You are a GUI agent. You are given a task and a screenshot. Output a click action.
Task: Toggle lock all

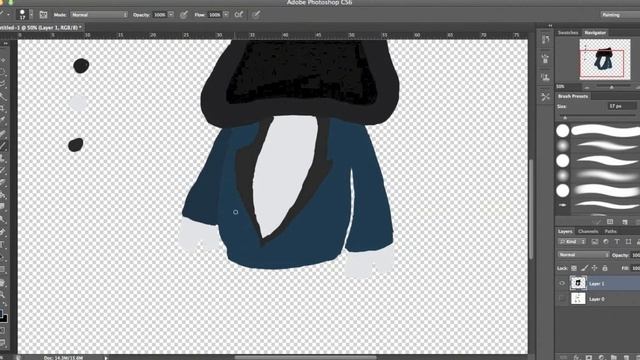[605, 268]
